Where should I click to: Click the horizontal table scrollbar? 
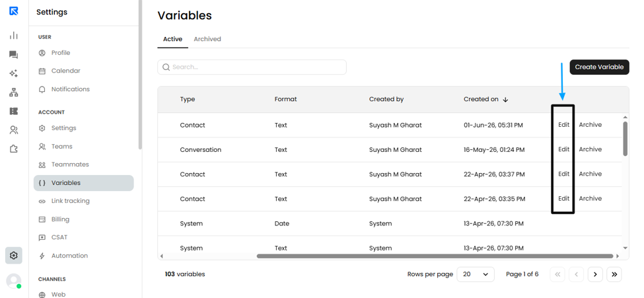pyautogui.click(x=435, y=256)
